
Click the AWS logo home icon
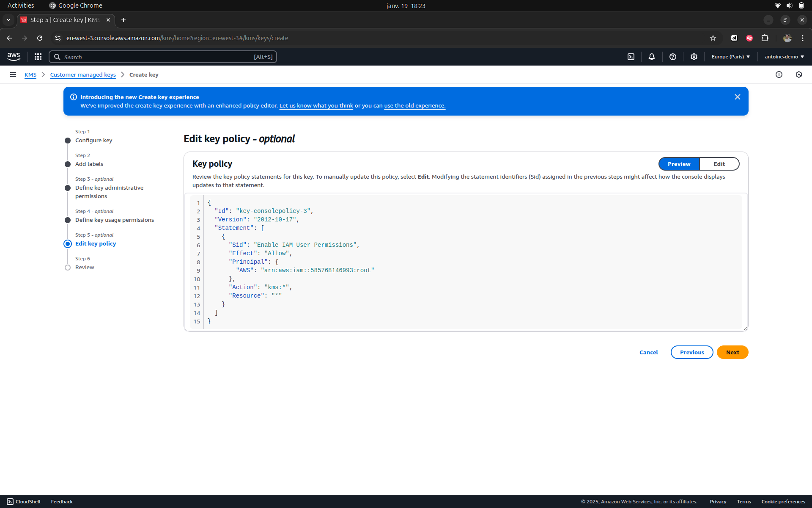click(14, 57)
